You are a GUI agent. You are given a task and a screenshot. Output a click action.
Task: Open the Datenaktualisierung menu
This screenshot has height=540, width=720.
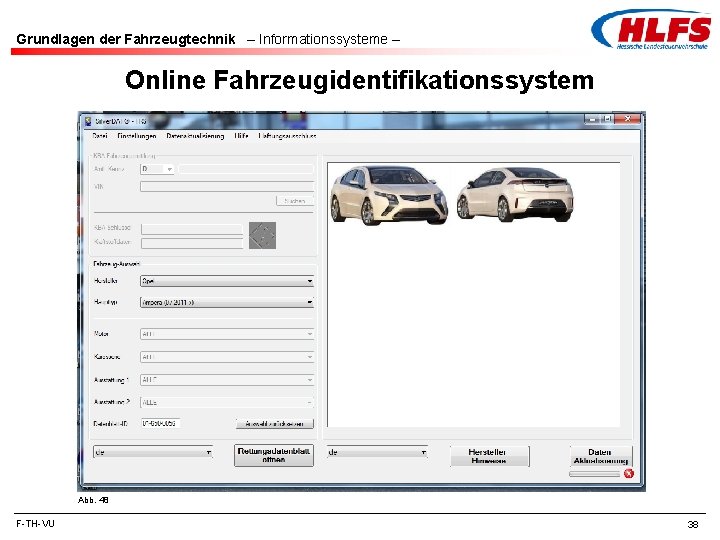click(195, 136)
